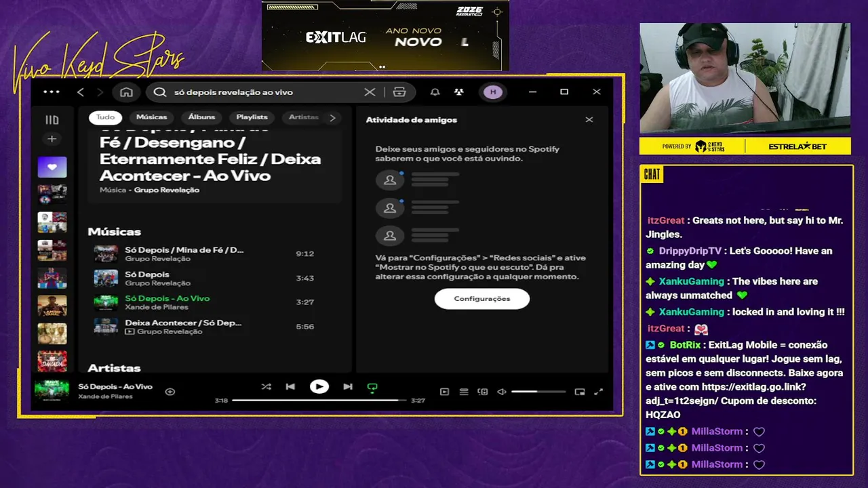This screenshot has height=488, width=868.
Task: Select the Artistas filter chip
Action: (x=303, y=117)
